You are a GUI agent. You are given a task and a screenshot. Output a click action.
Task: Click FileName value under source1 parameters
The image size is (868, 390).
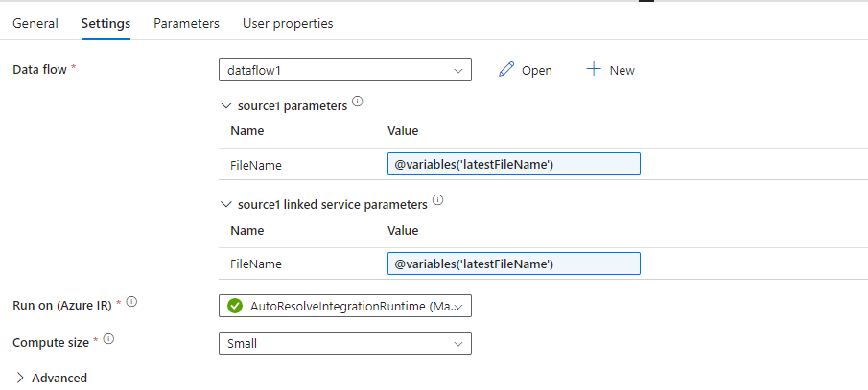point(513,165)
